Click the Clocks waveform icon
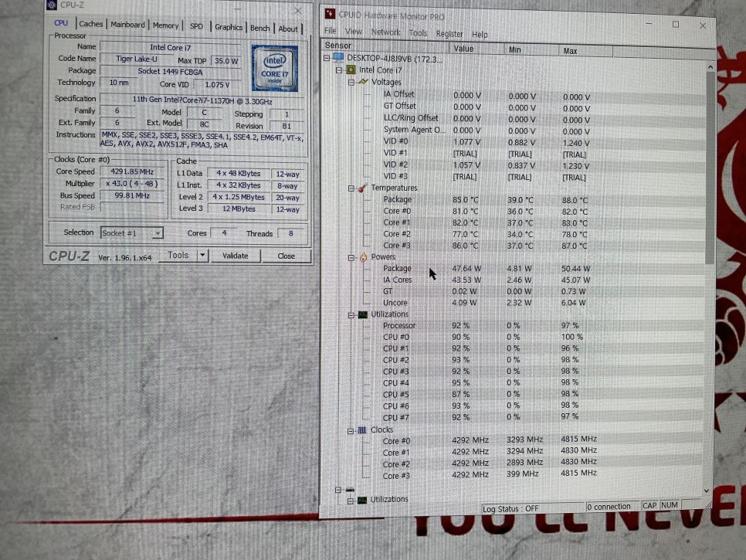This screenshot has width=746, height=560. coord(362,429)
